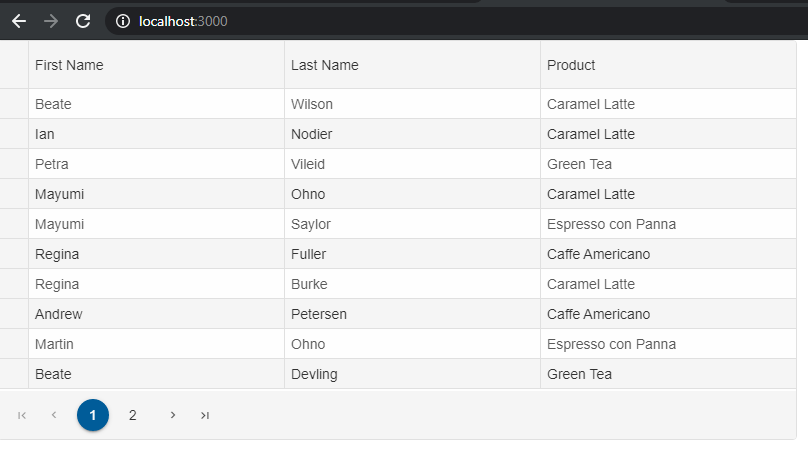Viewport: 808px width, 457px height.
Task: Select the Fuller last name cell
Action: [x=412, y=254]
